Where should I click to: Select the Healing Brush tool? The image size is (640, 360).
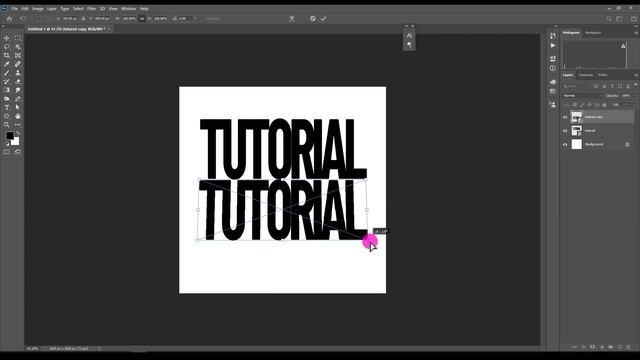(18, 64)
